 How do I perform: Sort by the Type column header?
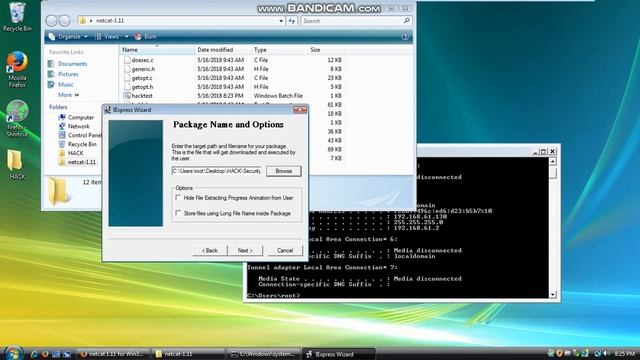[279, 50]
